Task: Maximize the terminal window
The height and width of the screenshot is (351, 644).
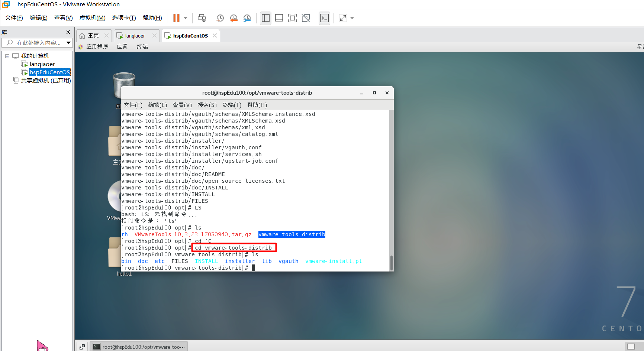Action: pos(374,93)
